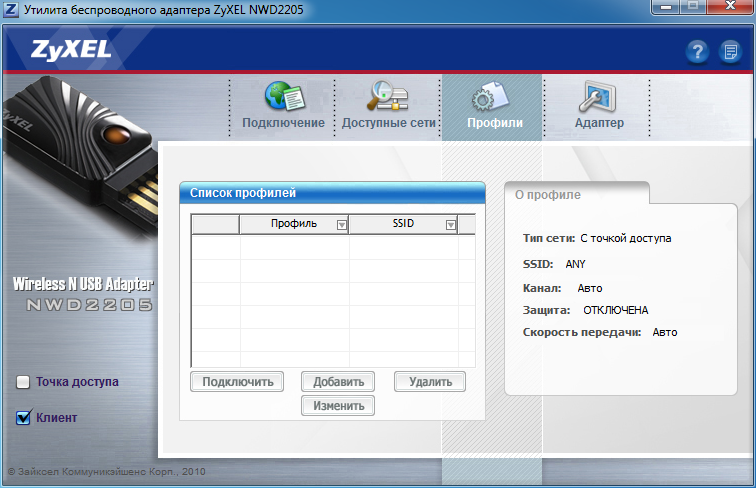Click the Удалить button
756x488 pixels.
[x=430, y=382]
